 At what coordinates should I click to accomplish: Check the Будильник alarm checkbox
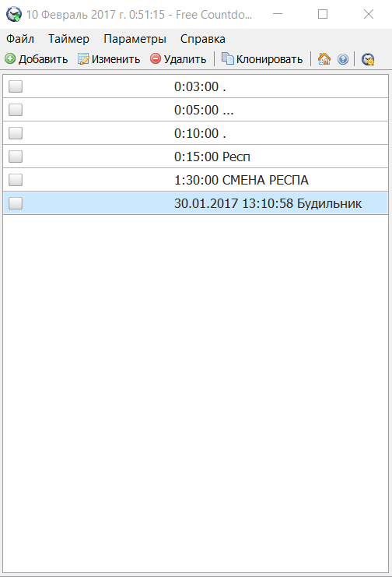16,203
